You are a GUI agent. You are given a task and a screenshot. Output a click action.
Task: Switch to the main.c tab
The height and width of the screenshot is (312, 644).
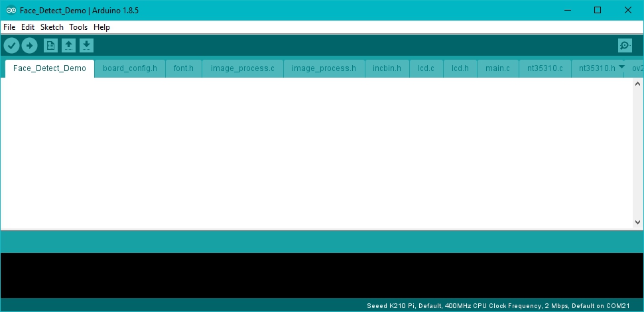(x=498, y=68)
